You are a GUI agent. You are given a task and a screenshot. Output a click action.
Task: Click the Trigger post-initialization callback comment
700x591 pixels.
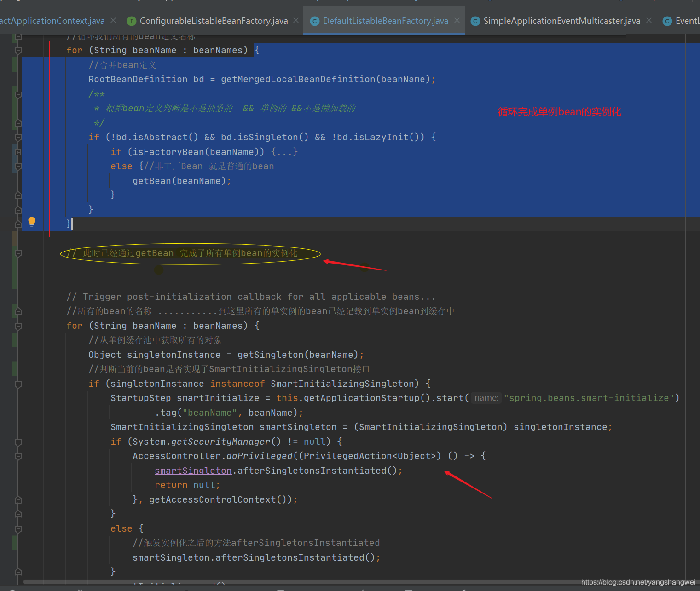(x=251, y=297)
